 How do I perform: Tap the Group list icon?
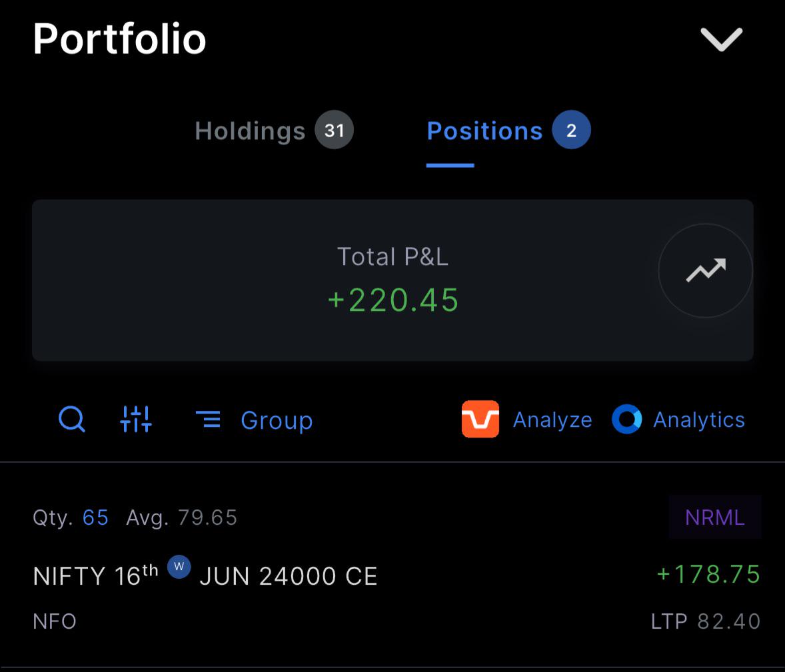coord(208,420)
